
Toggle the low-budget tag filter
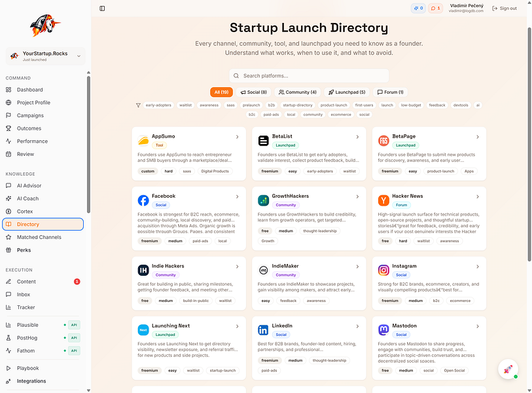(x=411, y=105)
